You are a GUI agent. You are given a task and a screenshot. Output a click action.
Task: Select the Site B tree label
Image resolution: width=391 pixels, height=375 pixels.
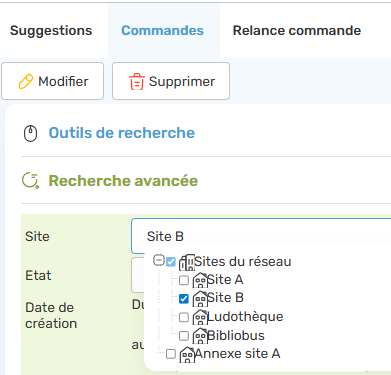(225, 298)
